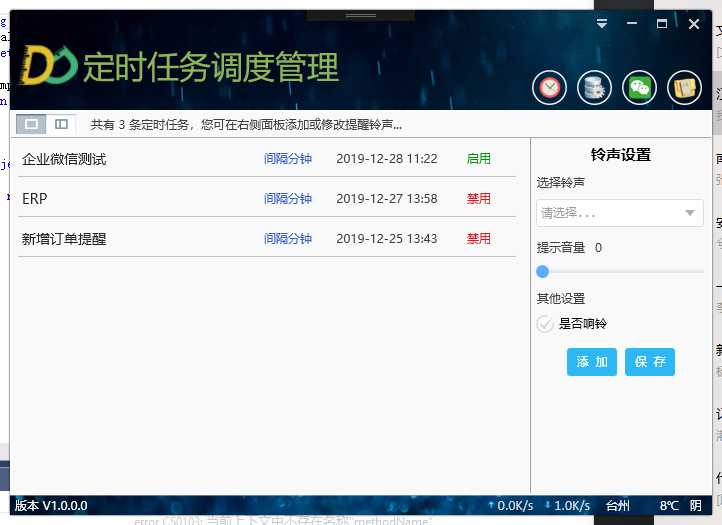Click the 提示音量 volume slider handle
722x525 pixels.
(542, 272)
